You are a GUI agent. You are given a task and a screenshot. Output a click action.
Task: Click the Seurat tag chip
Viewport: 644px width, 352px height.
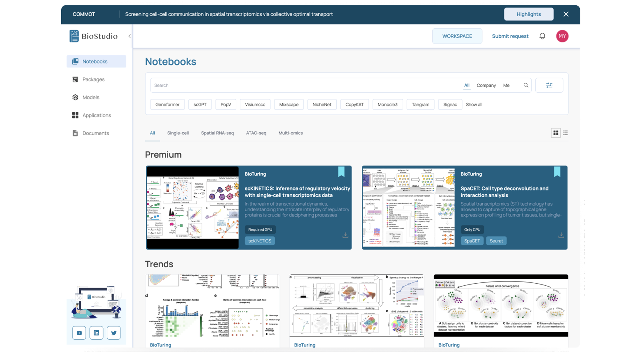(496, 241)
